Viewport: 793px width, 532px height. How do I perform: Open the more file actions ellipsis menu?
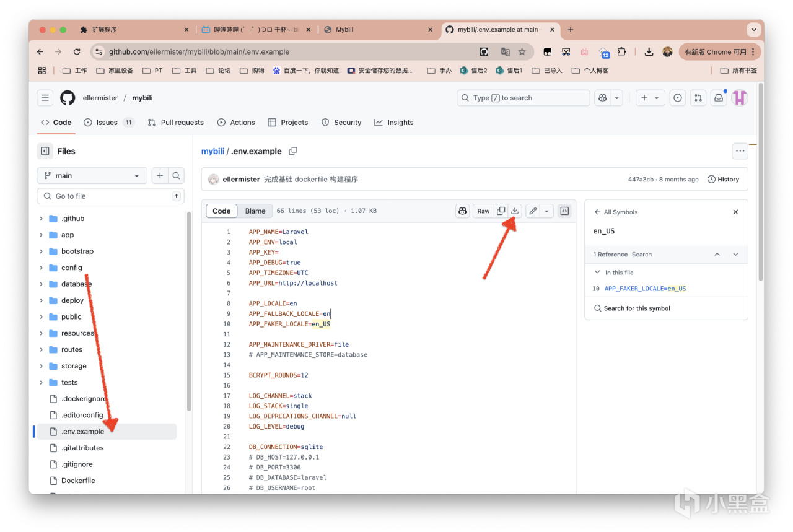click(740, 151)
